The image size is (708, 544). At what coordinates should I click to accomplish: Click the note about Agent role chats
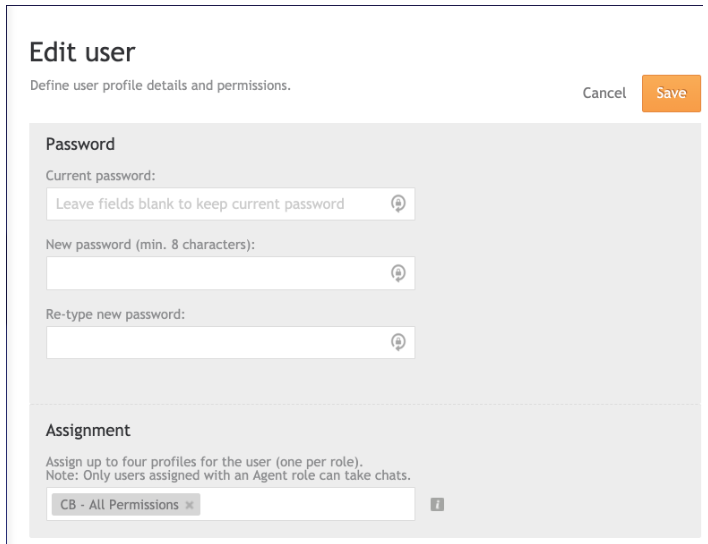228,475
